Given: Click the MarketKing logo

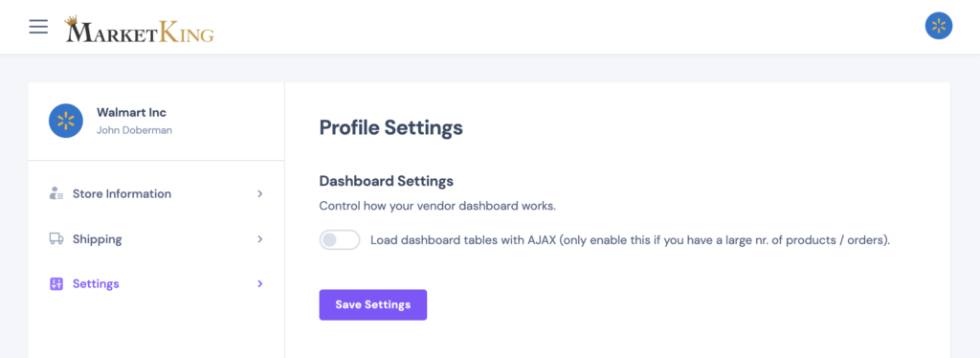Looking at the screenshot, I should (140, 29).
